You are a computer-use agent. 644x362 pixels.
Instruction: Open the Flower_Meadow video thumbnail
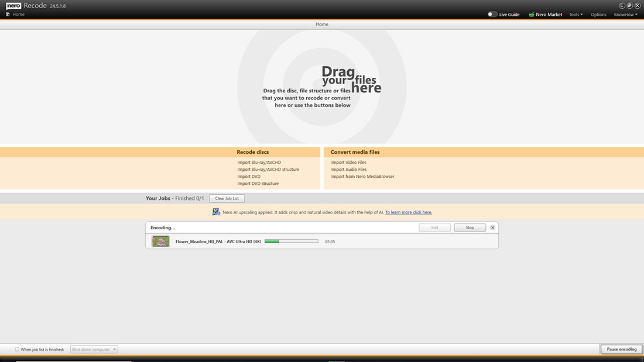tap(160, 242)
